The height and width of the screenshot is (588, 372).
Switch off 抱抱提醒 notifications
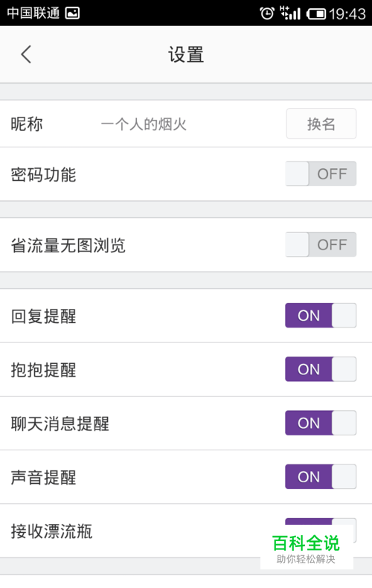point(321,369)
